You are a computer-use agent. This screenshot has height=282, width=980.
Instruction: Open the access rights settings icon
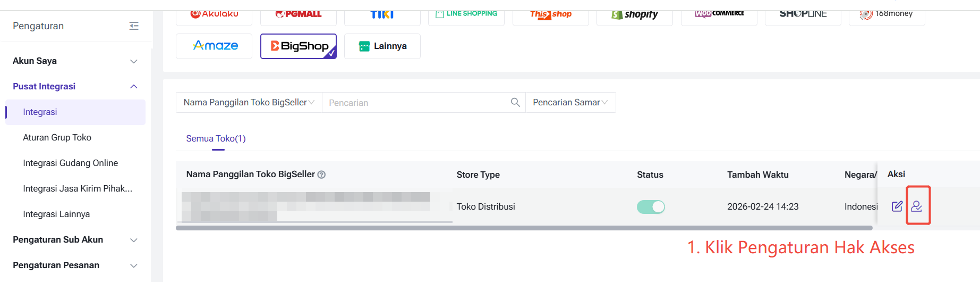pyautogui.click(x=916, y=206)
